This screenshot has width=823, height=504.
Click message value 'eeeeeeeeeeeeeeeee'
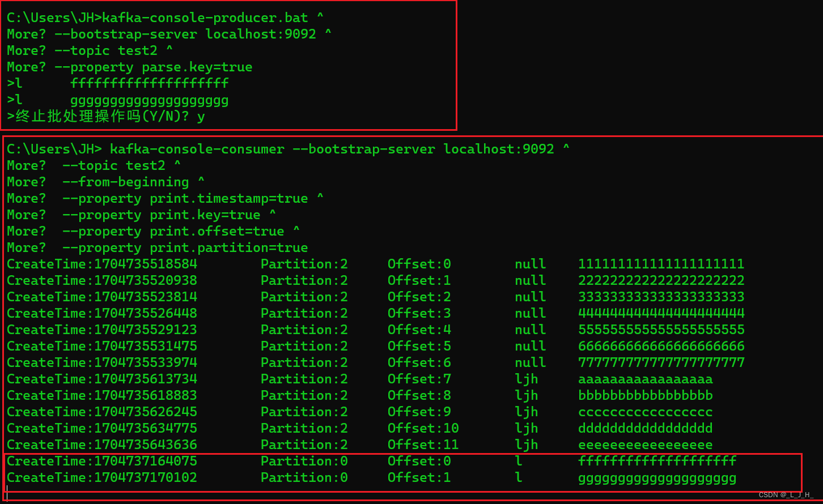[x=646, y=445]
